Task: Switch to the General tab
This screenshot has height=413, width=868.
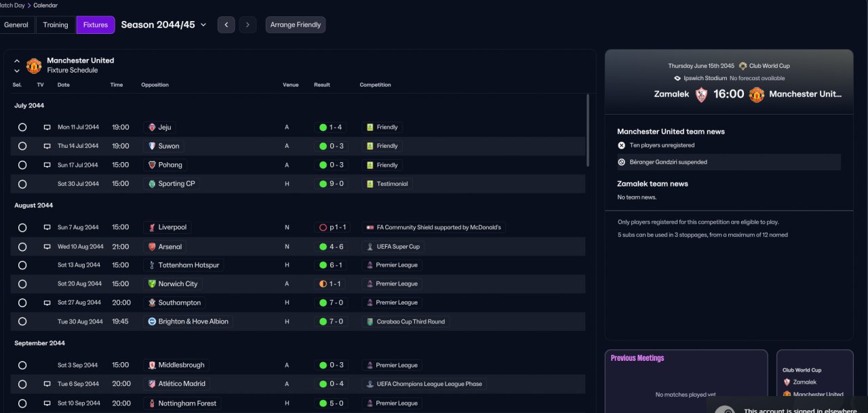Action: point(16,25)
